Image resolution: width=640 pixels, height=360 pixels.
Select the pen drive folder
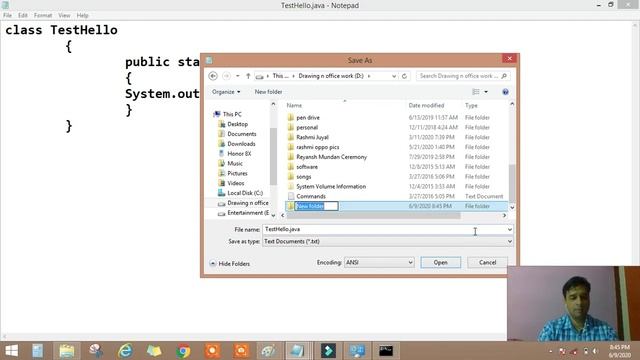pos(307,118)
